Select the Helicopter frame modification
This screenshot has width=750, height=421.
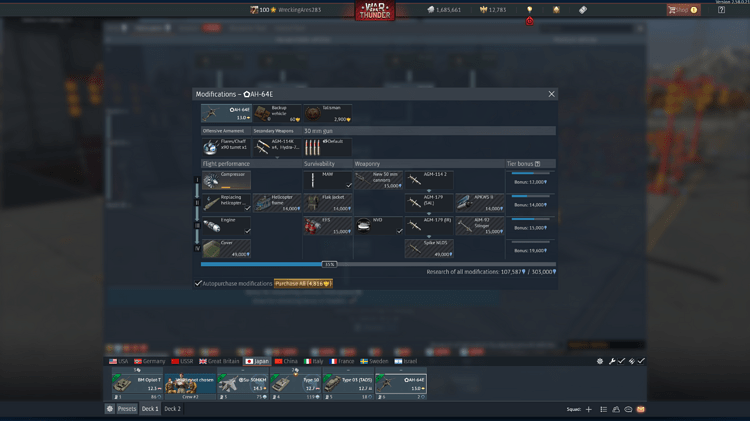tap(277, 203)
